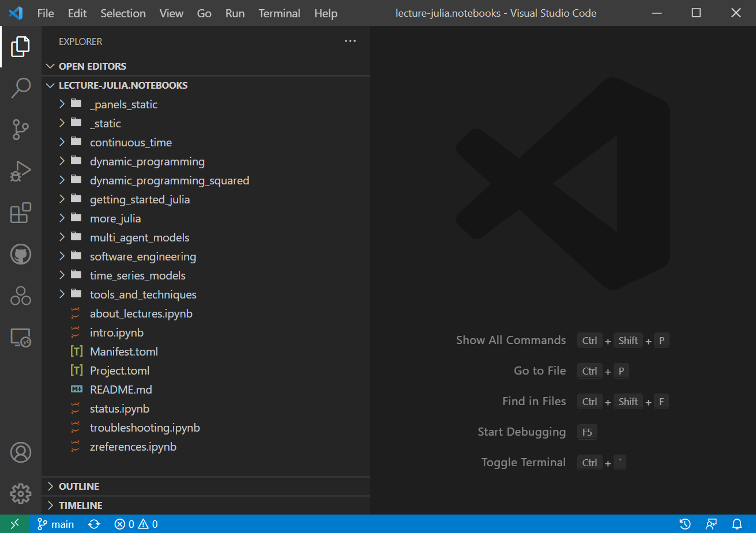
Task: Open the Extensions view
Action: point(21,213)
